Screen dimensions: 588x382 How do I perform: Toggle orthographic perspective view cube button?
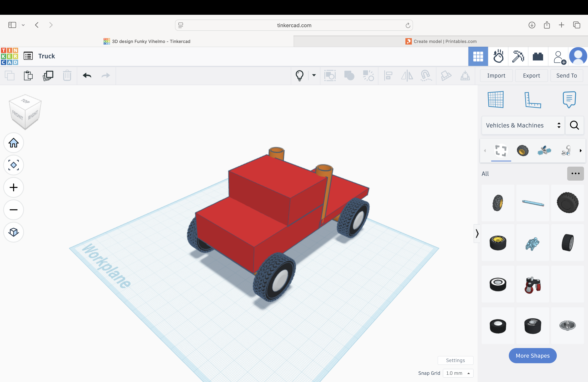[14, 232]
